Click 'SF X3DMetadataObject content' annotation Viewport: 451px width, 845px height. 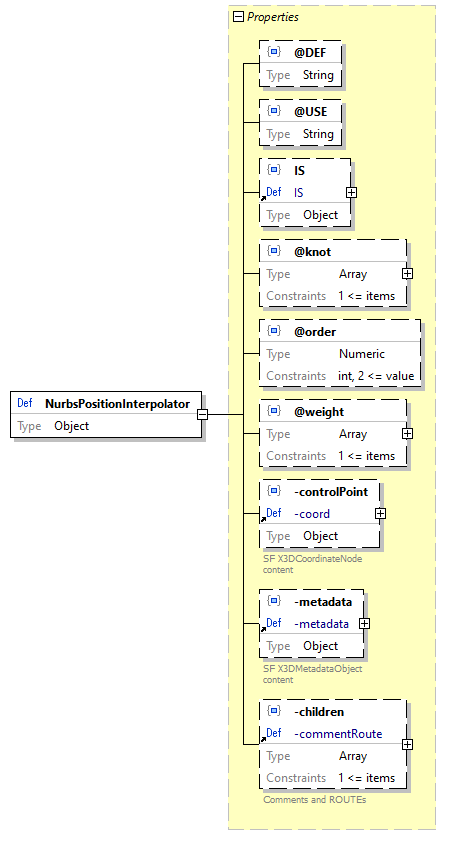click(x=313, y=674)
